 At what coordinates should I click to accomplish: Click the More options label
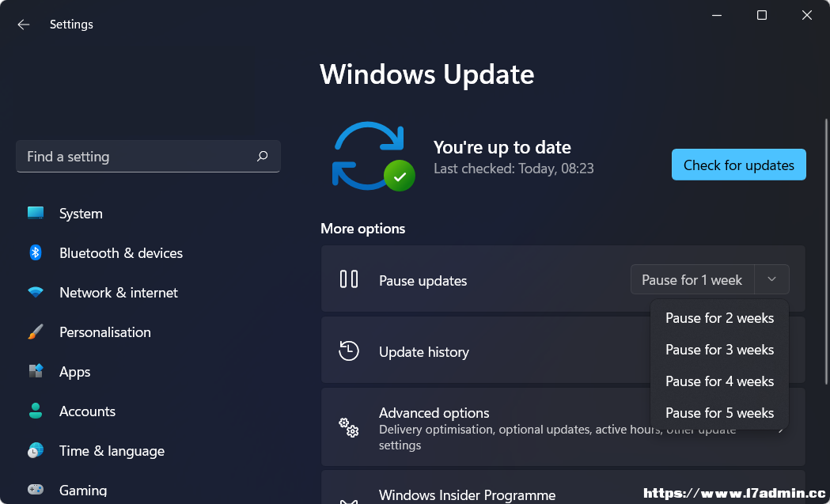[362, 229]
